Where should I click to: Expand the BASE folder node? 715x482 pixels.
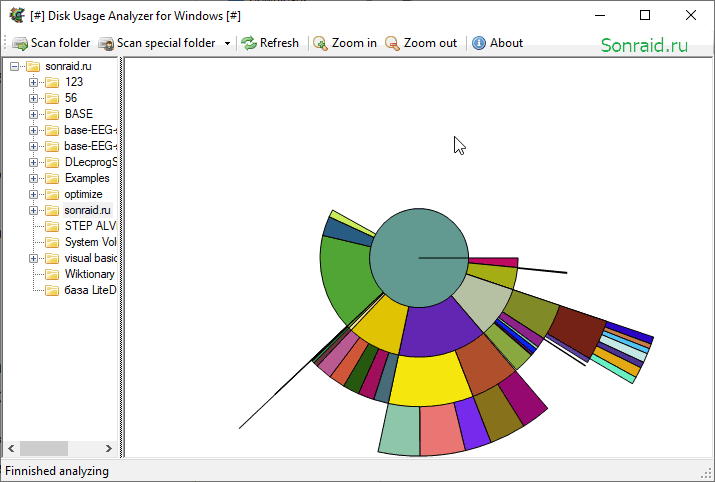coord(33,114)
